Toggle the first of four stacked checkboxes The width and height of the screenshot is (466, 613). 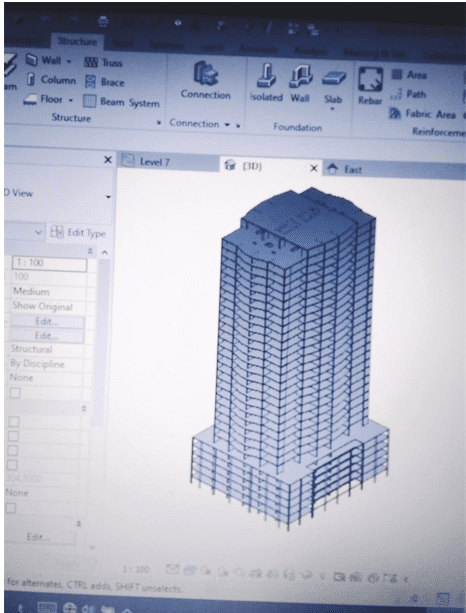[x=14, y=422]
